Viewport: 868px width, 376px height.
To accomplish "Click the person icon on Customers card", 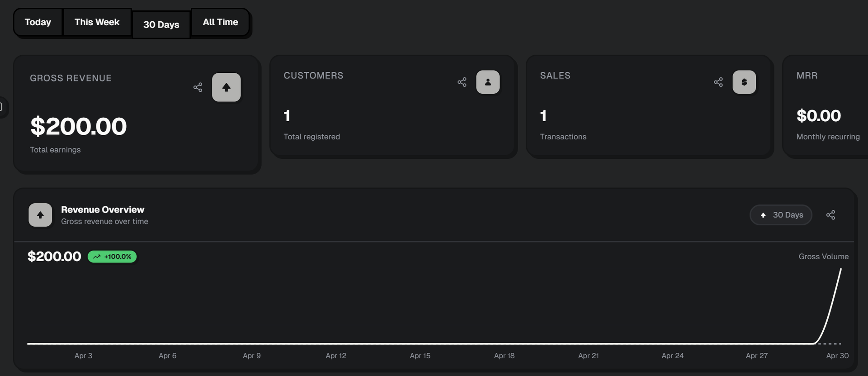I will click(488, 82).
